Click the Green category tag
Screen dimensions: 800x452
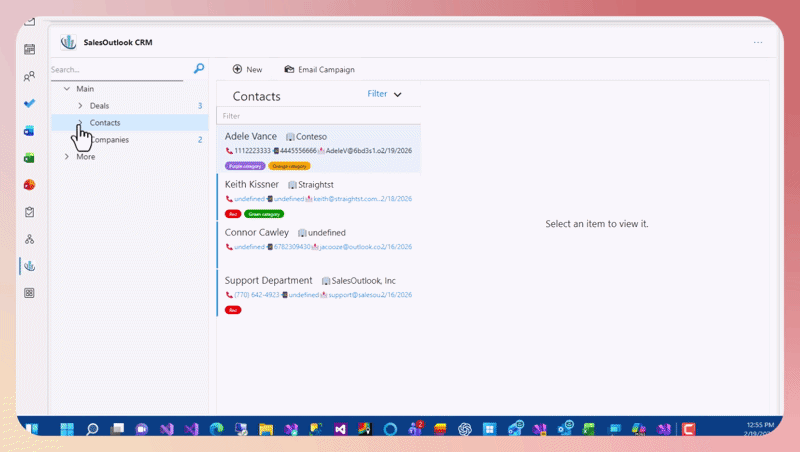(264, 214)
